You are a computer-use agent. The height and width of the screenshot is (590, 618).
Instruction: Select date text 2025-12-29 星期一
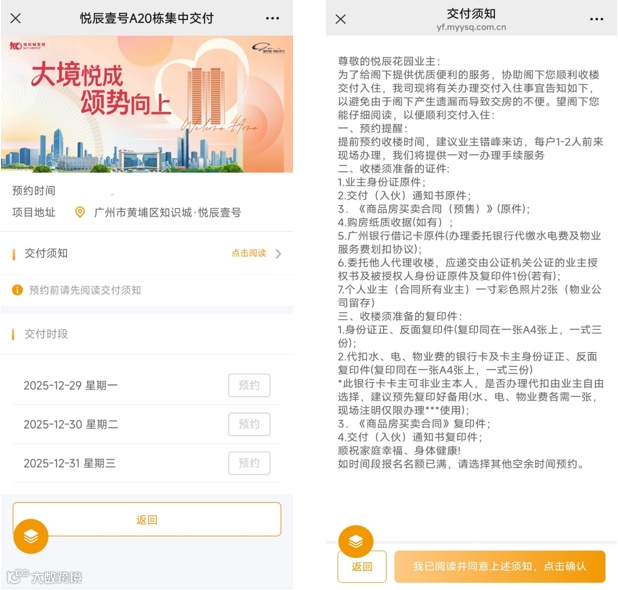71,385
